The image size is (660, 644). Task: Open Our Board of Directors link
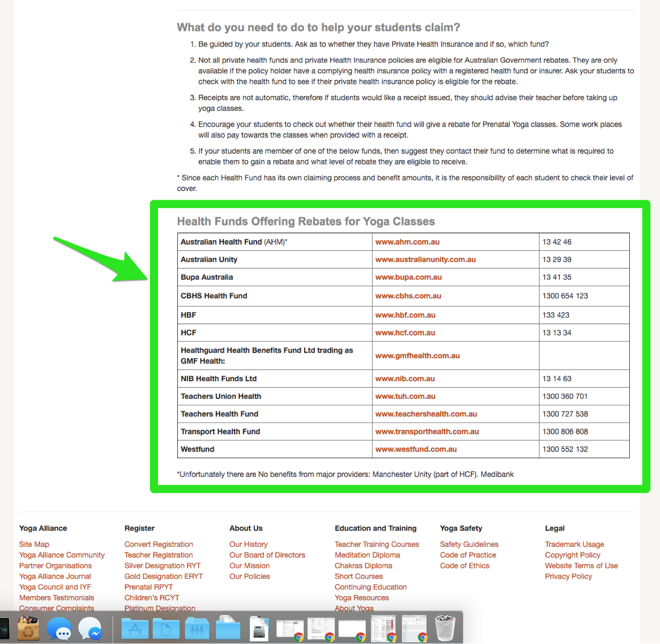coord(267,555)
